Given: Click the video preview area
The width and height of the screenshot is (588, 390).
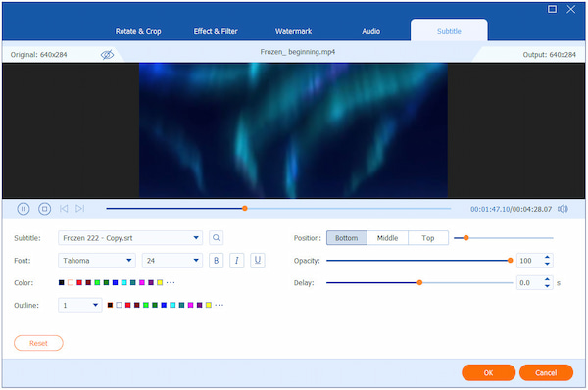Looking at the screenshot, I should (x=293, y=130).
